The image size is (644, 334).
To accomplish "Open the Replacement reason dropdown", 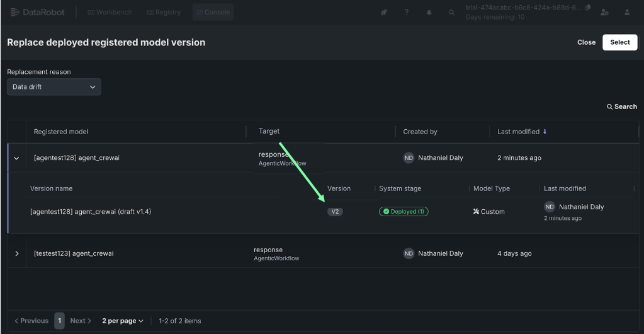I will (x=54, y=87).
